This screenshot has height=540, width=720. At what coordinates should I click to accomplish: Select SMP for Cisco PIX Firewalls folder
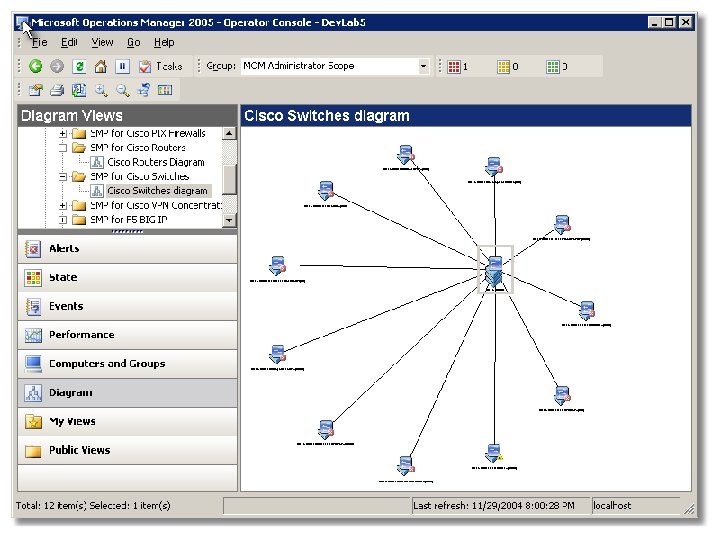point(148,134)
